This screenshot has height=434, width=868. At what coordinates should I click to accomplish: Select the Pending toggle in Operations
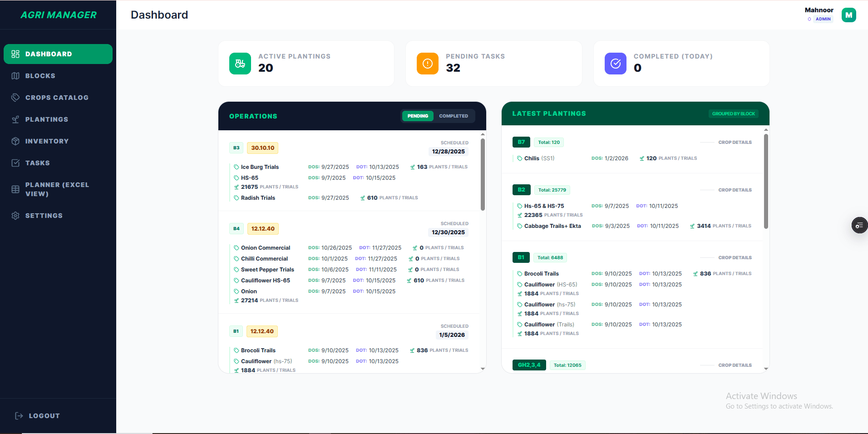(x=417, y=116)
